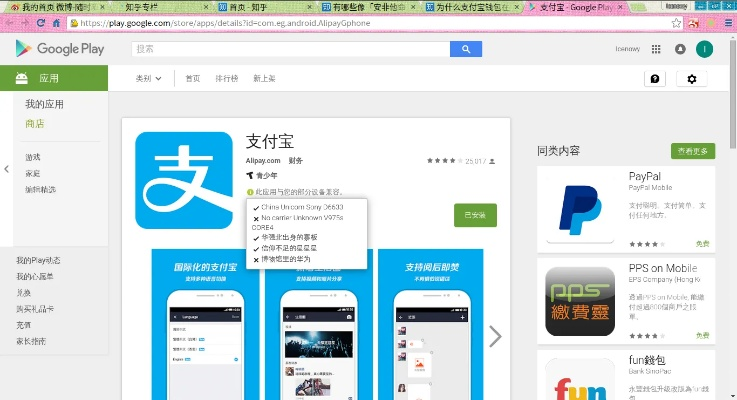Select 我的应用 in the sidebar
The height and width of the screenshot is (400, 737).
(44, 104)
